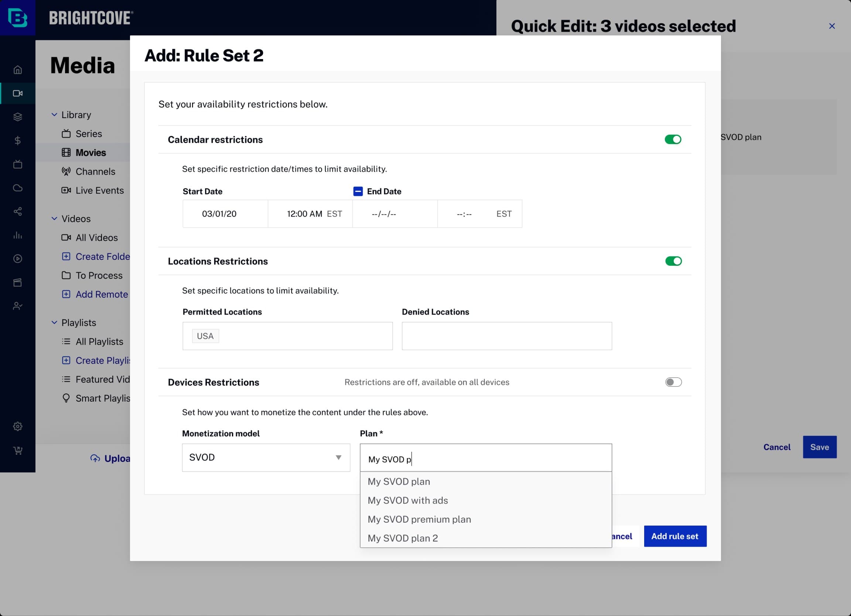This screenshot has height=616, width=851.
Task: Click the Brightcove logo icon
Action: pos(18,18)
